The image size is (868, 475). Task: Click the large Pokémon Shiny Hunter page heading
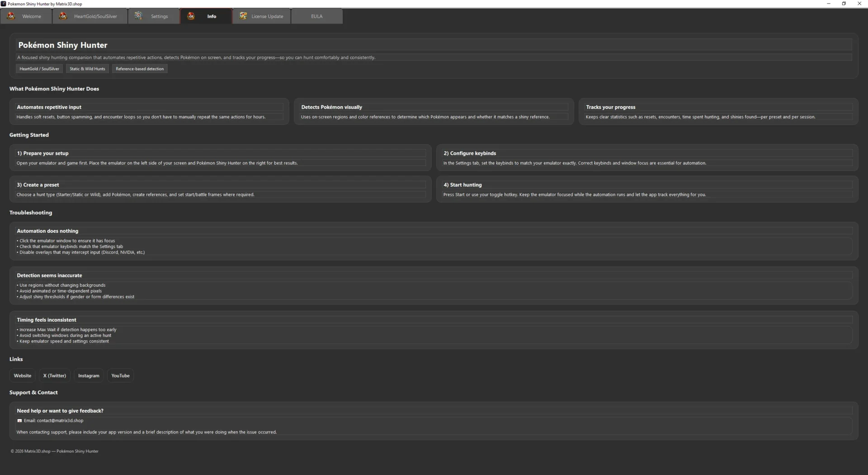[63, 45]
